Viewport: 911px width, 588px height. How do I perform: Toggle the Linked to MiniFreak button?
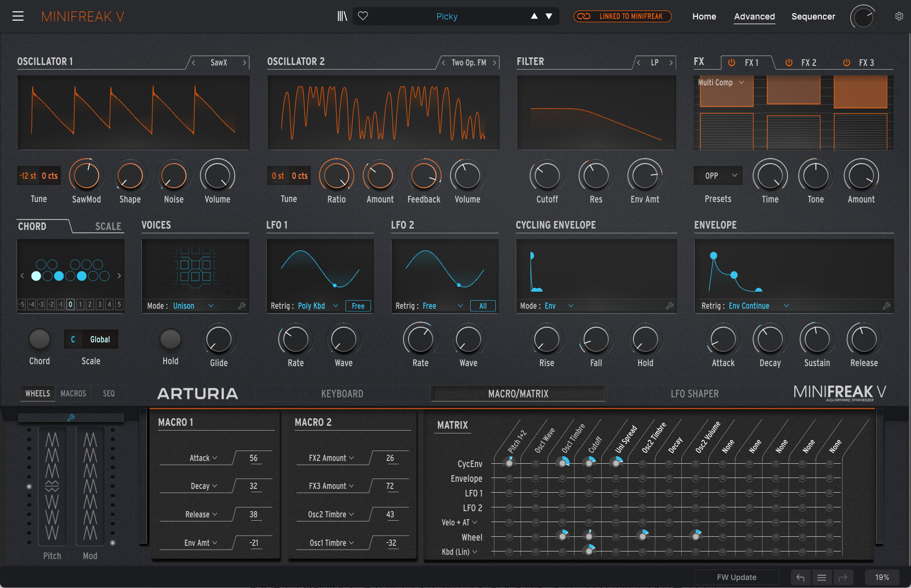(x=623, y=16)
